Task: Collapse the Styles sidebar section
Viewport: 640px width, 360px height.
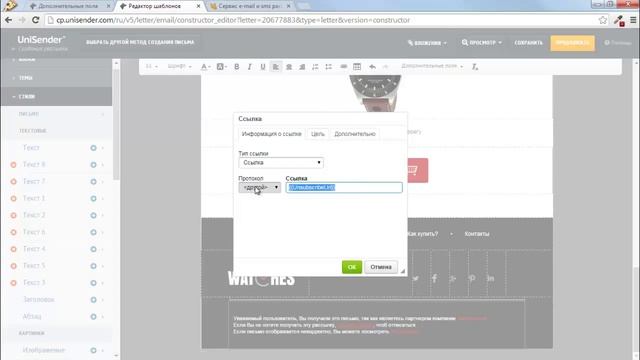Action: pyautogui.click(x=56, y=96)
